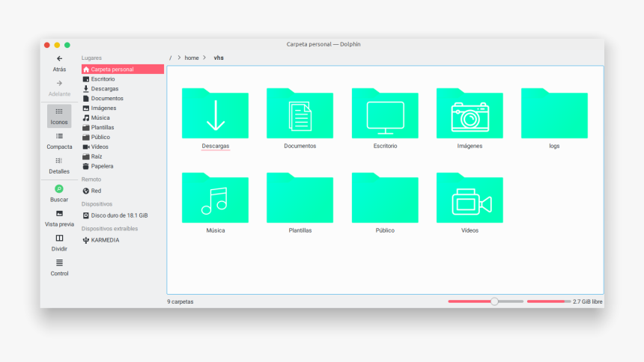This screenshot has height=362, width=644.
Task: Select the Imágenes camera folder icon
Action: pyautogui.click(x=470, y=113)
